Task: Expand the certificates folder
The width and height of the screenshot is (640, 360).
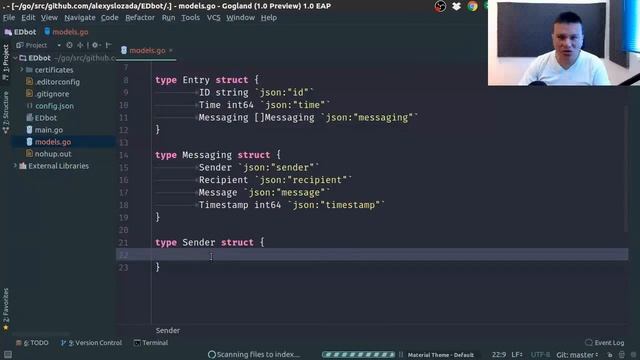Action: coord(22,70)
